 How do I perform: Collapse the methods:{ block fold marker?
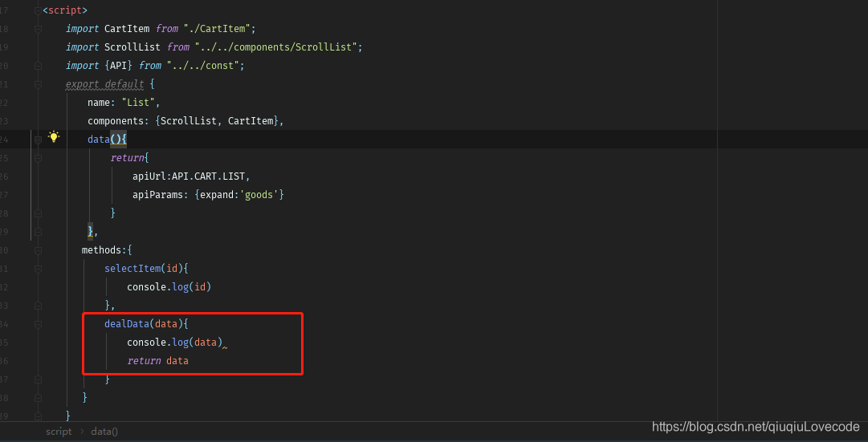[x=38, y=250]
